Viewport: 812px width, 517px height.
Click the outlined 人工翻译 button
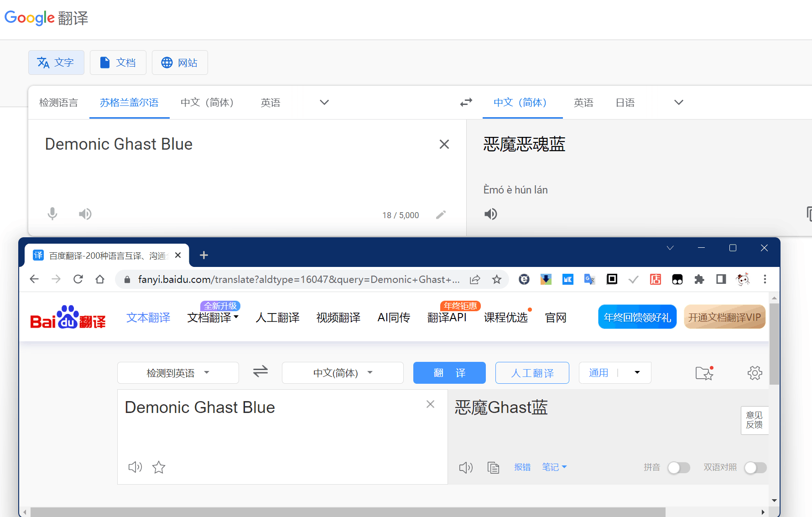pyautogui.click(x=532, y=373)
